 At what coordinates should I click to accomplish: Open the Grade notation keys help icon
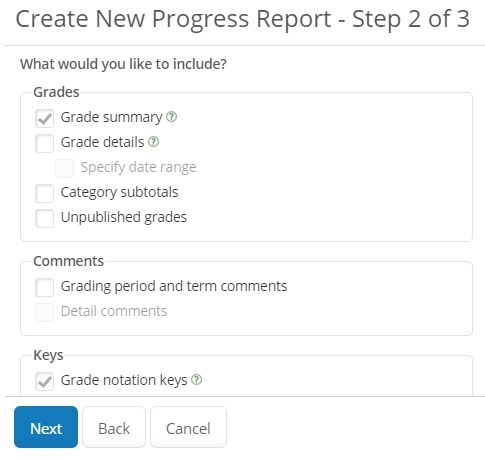197,380
